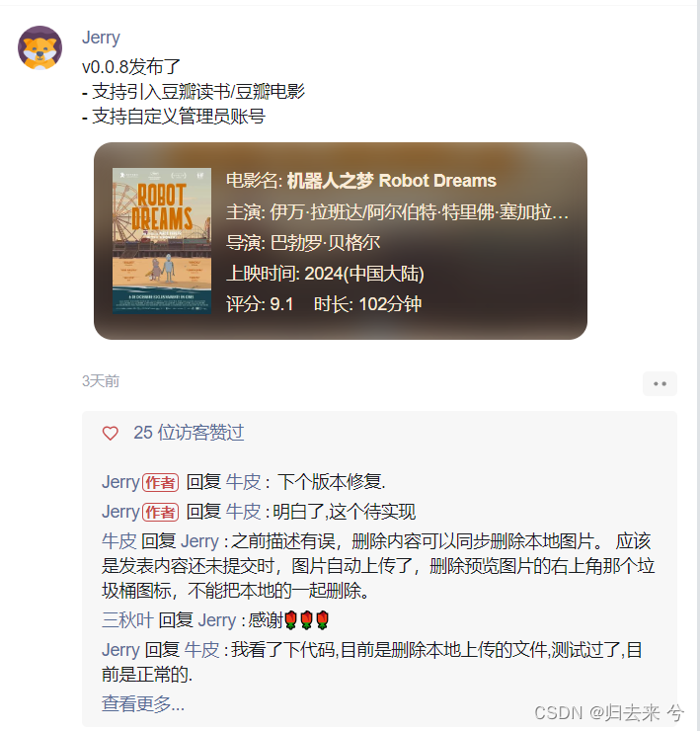700x731 pixels.
Task: Click 三秋叶 commenter name
Action: coord(127,620)
